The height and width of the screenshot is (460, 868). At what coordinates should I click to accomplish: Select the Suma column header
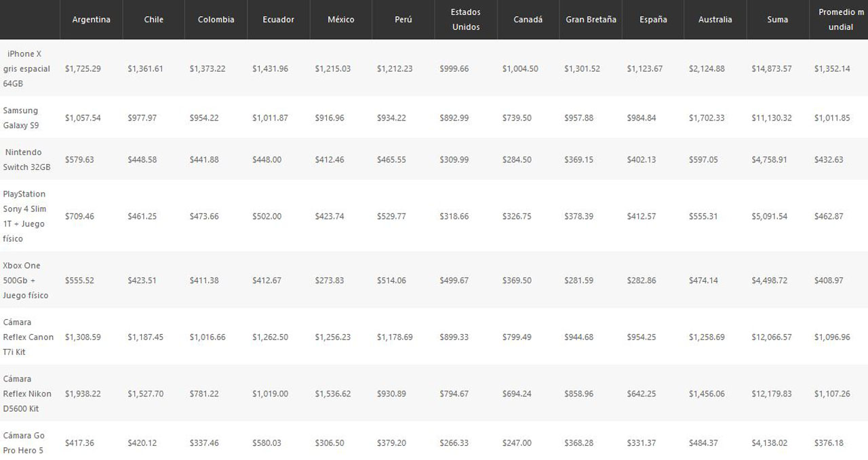click(778, 20)
